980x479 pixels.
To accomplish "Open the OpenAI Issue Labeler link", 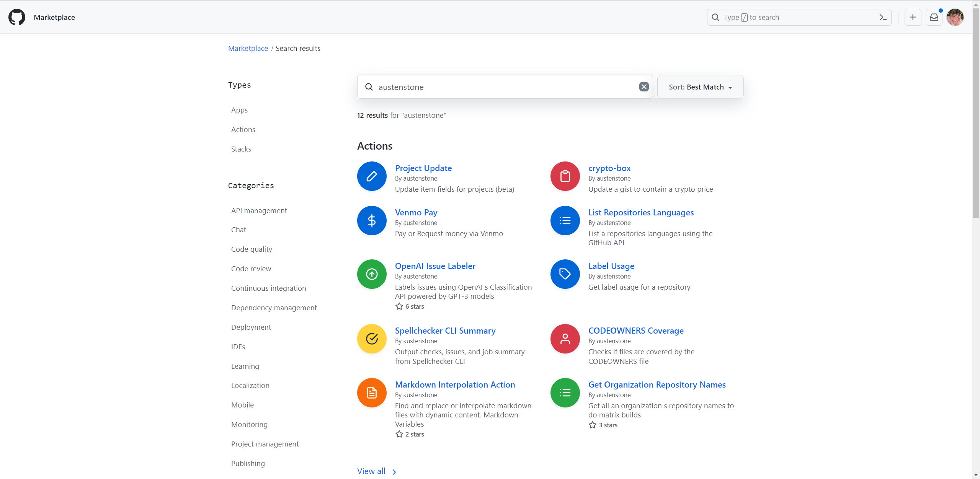I will 435,266.
